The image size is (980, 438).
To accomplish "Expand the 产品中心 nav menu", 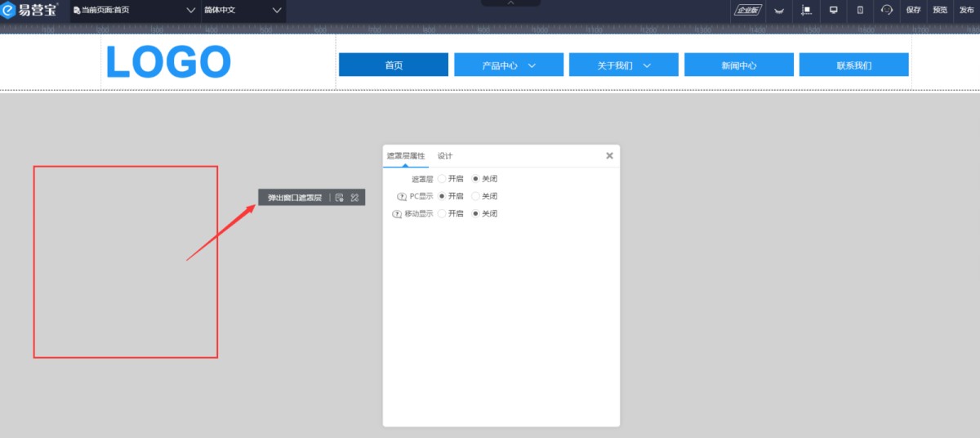I will (x=509, y=65).
